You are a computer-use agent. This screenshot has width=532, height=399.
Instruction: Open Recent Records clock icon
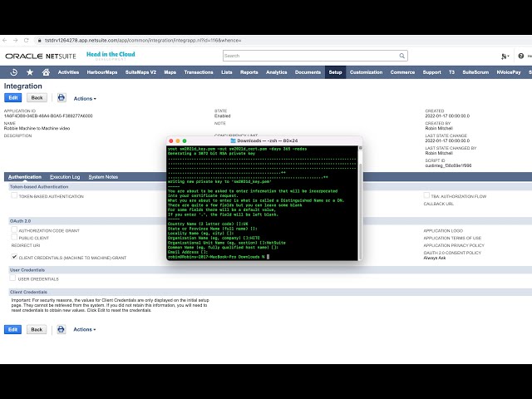[14, 72]
